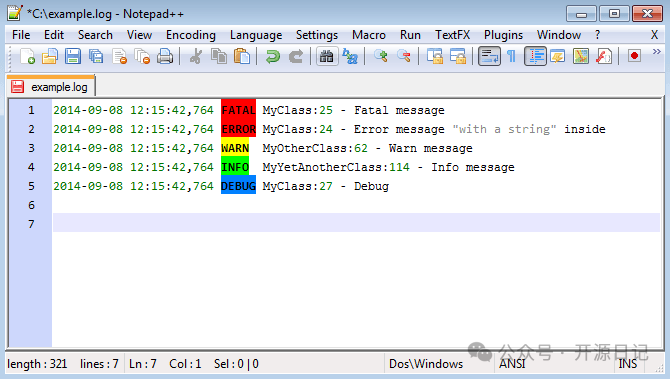Open the Encoding menu
The image size is (670, 379).
pos(191,35)
